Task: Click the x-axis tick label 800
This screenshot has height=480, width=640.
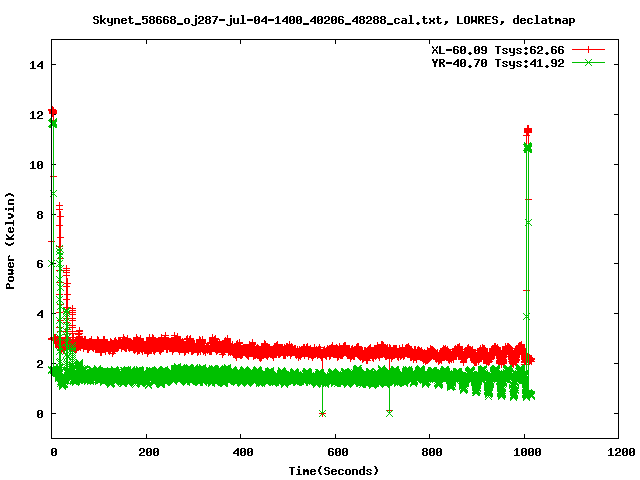Action: click(x=432, y=452)
